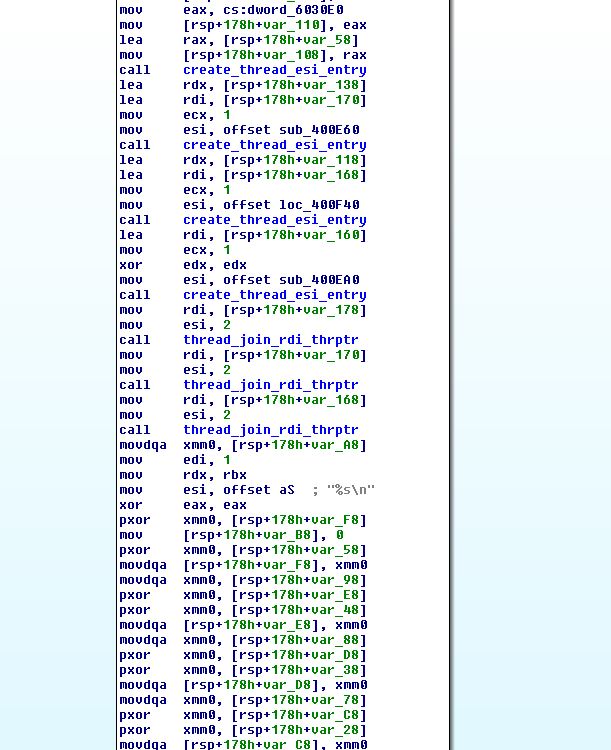Viewport: 611px width, 750px height.
Task: Click create_thread_esi_entry call after sub_400EA0 line
Action: coord(274,295)
